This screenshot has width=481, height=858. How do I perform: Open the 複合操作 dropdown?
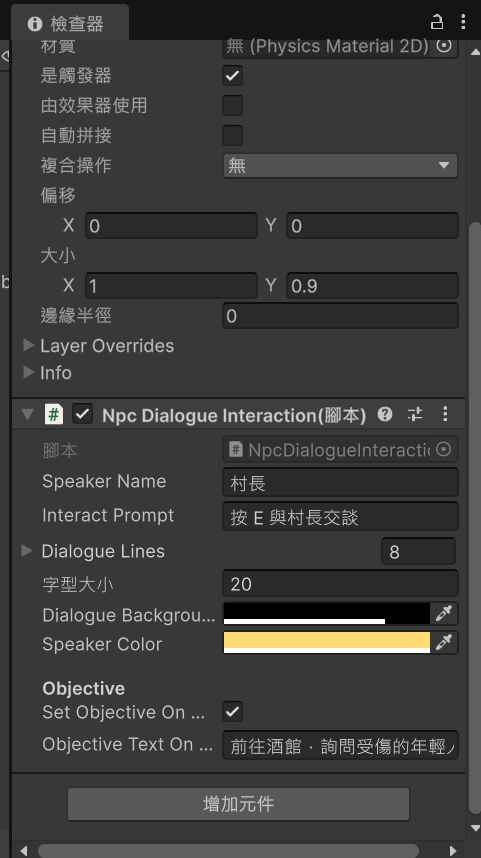pyautogui.click(x=340, y=165)
